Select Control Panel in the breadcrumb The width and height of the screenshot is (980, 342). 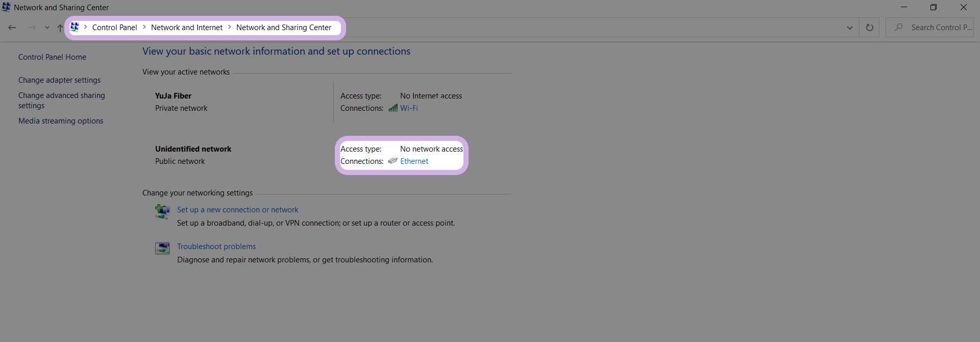(114, 28)
